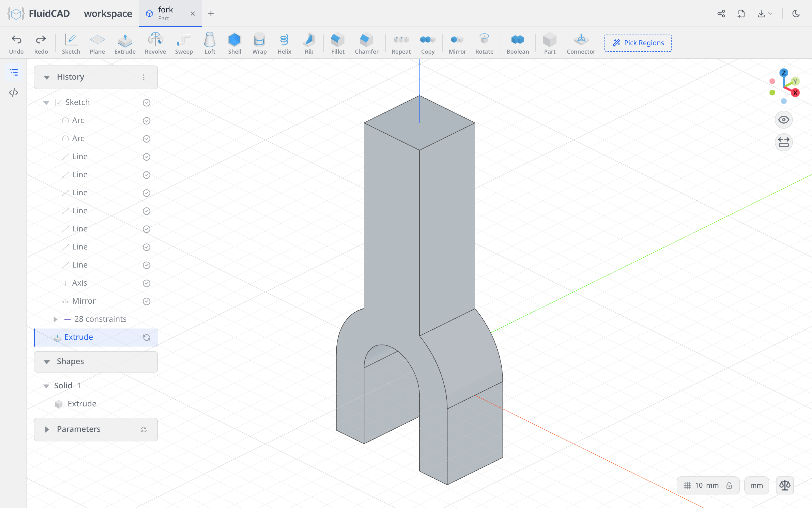Use the Fillet tool
Image resolution: width=812 pixels, height=508 pixels.
tap(338, 43)
